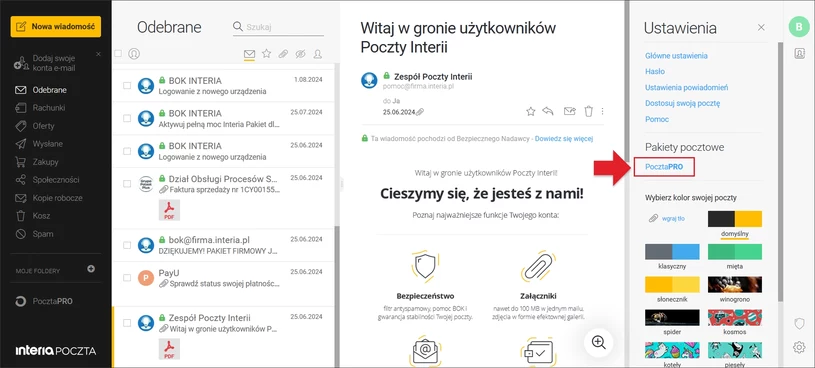This screenshot has width=815, height=368.
Task: Open the security shield icon in the right rail
Action: point(799,324)
